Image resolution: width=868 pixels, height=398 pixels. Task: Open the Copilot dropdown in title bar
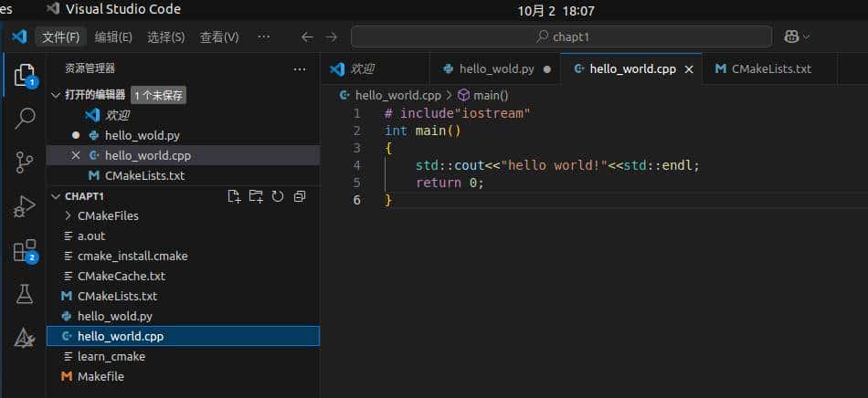pyautogui.click(x=797, y=37)
